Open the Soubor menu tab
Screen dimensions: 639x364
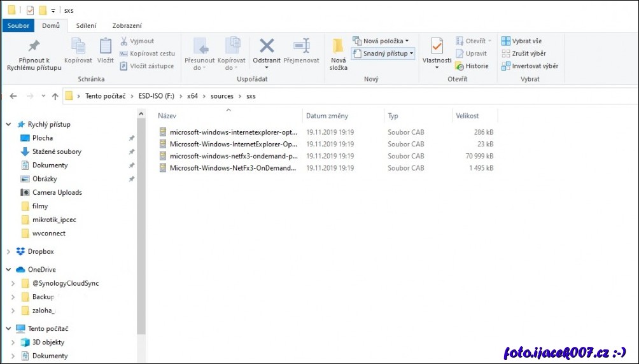coord(18,25)
